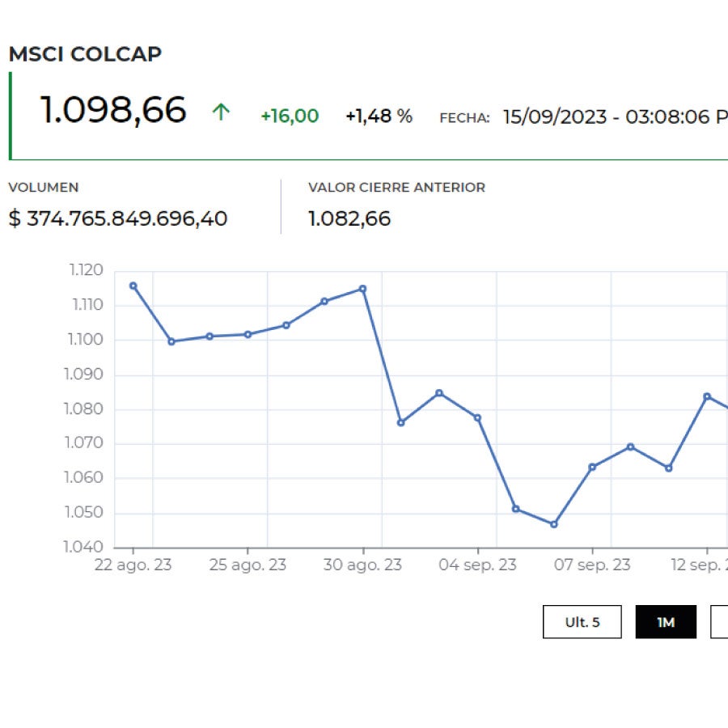This screenshot has height=728, width=728.
Task: Select the lowest data point before 07 sep. 23
Action: click(x=554, y=524)
